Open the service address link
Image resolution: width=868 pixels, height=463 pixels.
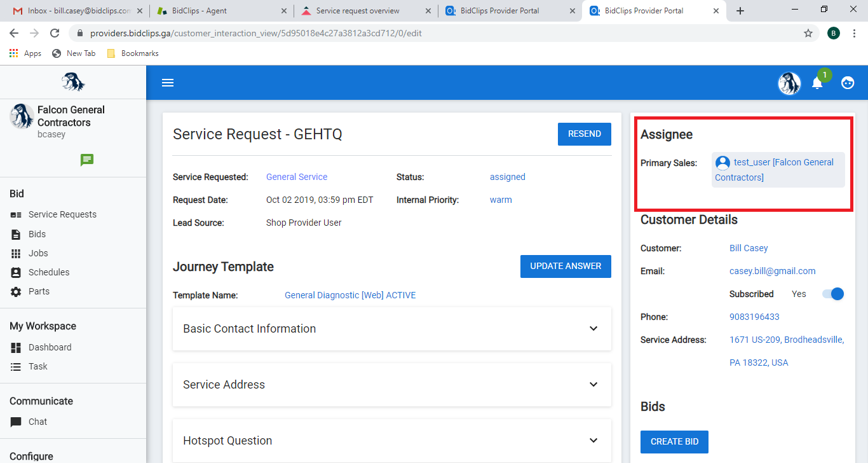787,351
